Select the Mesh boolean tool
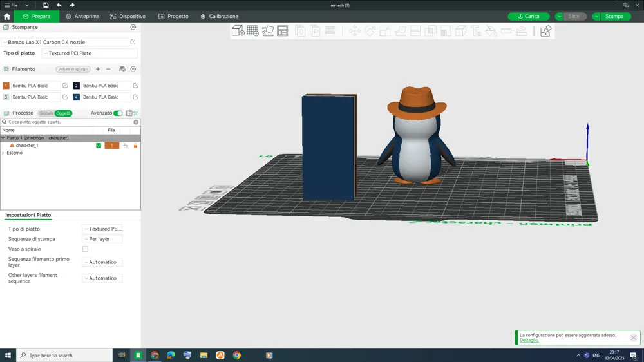 click(x=430, y=31)
